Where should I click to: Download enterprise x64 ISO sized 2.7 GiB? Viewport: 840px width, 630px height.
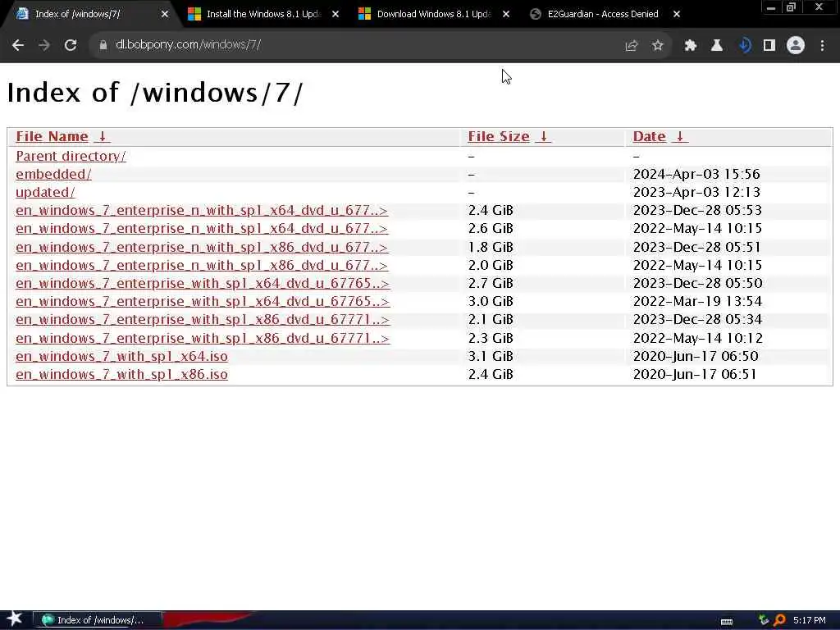coord(203,283)
